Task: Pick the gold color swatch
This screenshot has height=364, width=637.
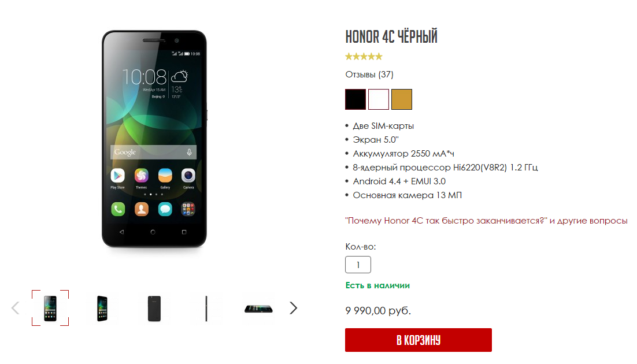Action: [x=402, y=99]
